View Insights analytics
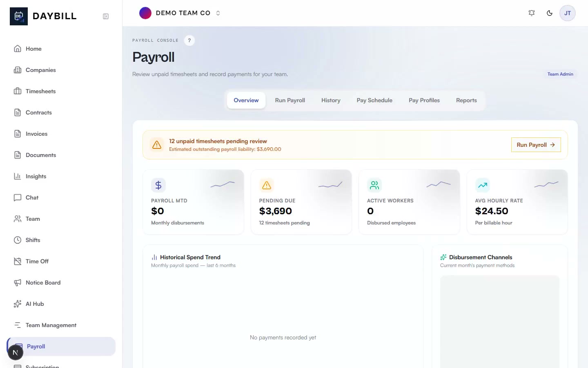588x368 pixels. click(61, 176)
